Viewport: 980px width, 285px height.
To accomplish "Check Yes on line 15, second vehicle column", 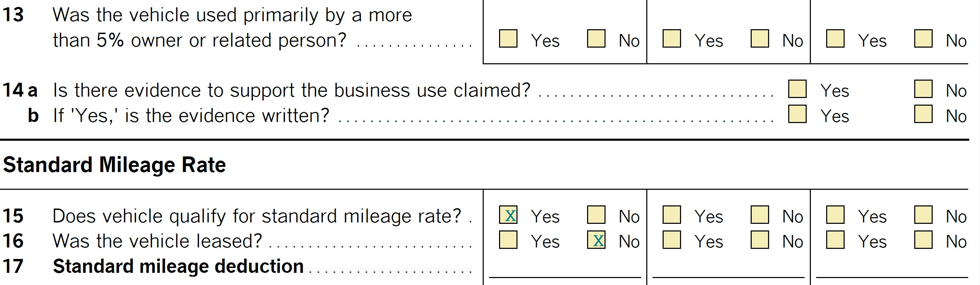I will click(x=671, y=215).
